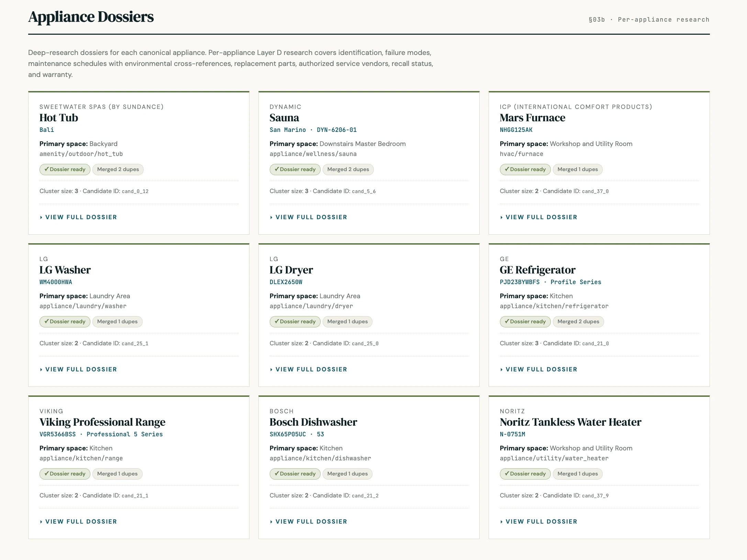Click the Appliance Dossiers page heading
Image resolution: width=747 pixels, height=560 pixels.
(91, 17)
